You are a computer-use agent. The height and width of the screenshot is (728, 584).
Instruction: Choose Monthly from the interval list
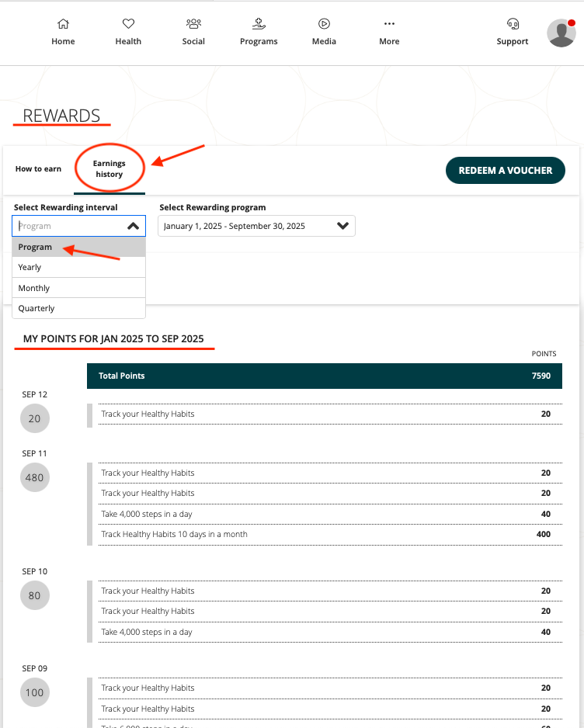[78, 288]
